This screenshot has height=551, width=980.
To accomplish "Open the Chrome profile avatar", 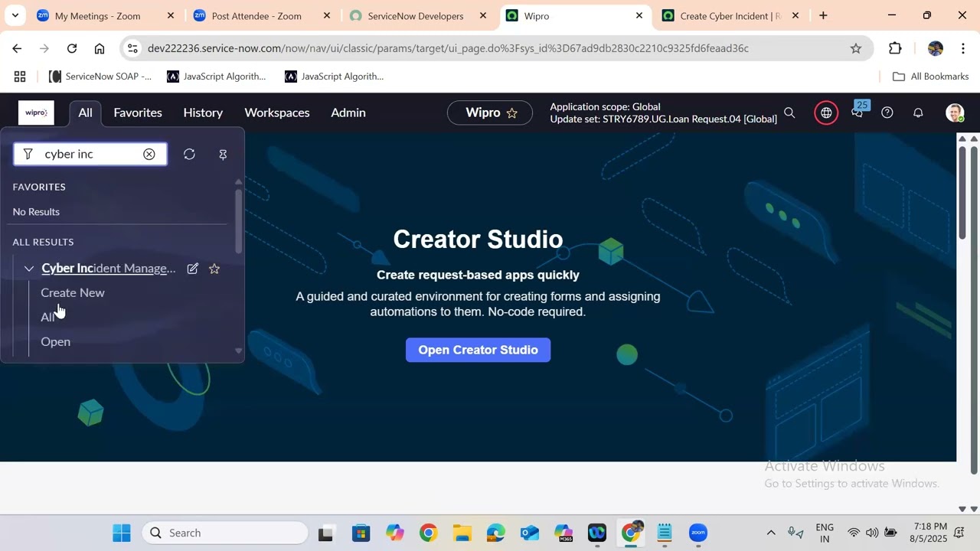I will click(x=935, y=48).
